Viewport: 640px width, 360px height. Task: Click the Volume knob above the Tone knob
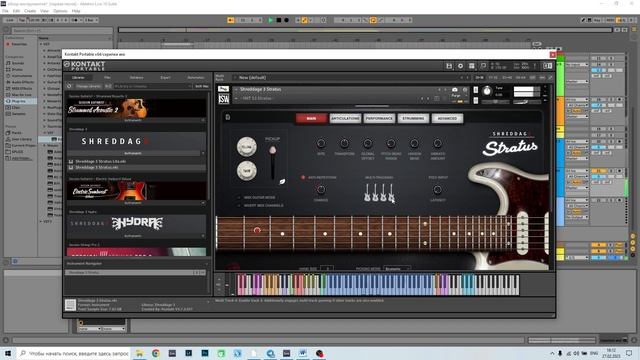(247, 147)
